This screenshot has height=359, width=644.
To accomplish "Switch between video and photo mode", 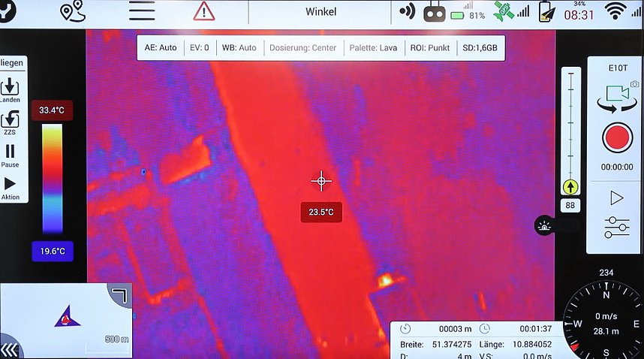I will coord(617,98).
